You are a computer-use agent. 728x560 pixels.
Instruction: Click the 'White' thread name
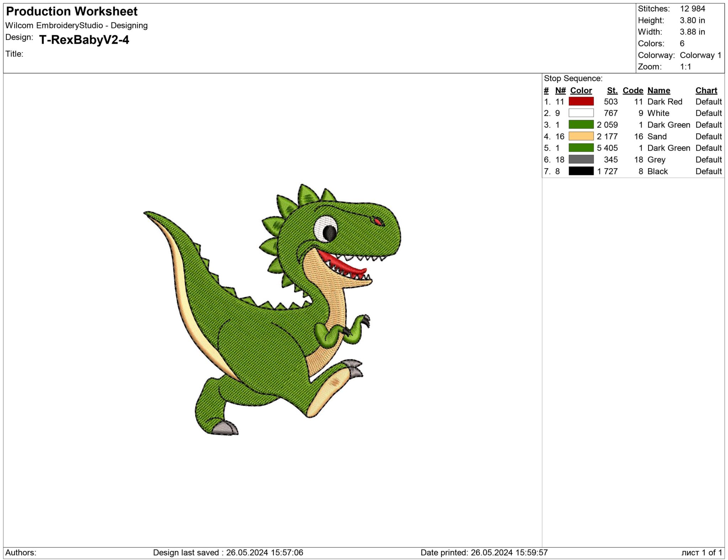pos(658,113)
